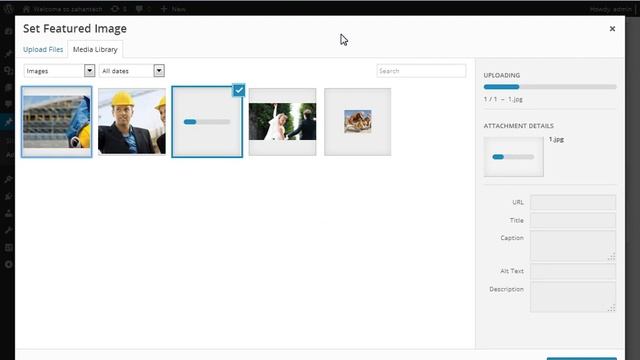Switch to the Upload Files tab
The height and width of the screenshot is (360, 640).
pyautogui.click(x=43, y=49)
